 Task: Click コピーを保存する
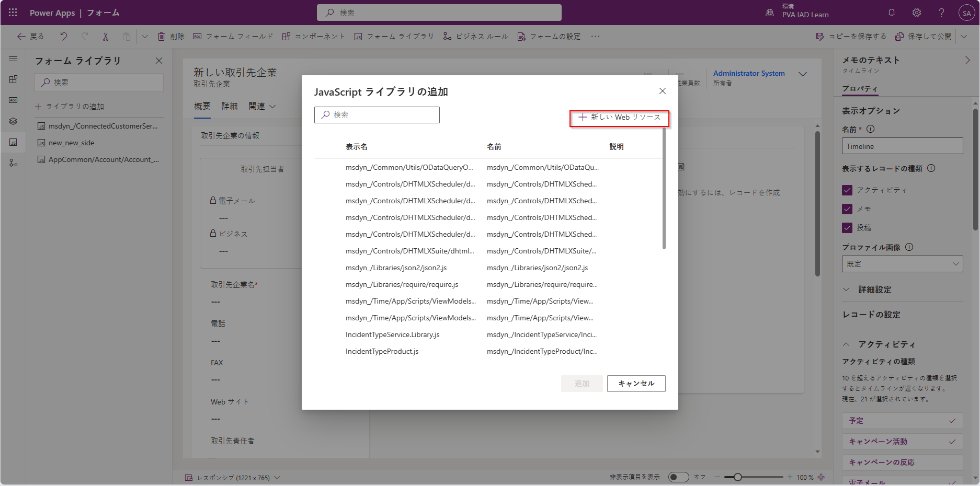point(851,37)
